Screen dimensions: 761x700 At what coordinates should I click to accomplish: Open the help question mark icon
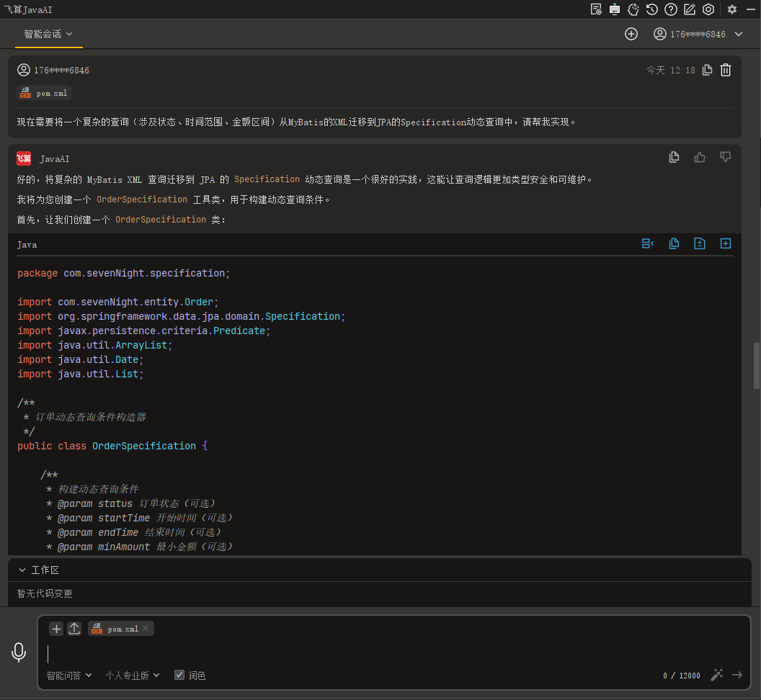click(671, 9)
